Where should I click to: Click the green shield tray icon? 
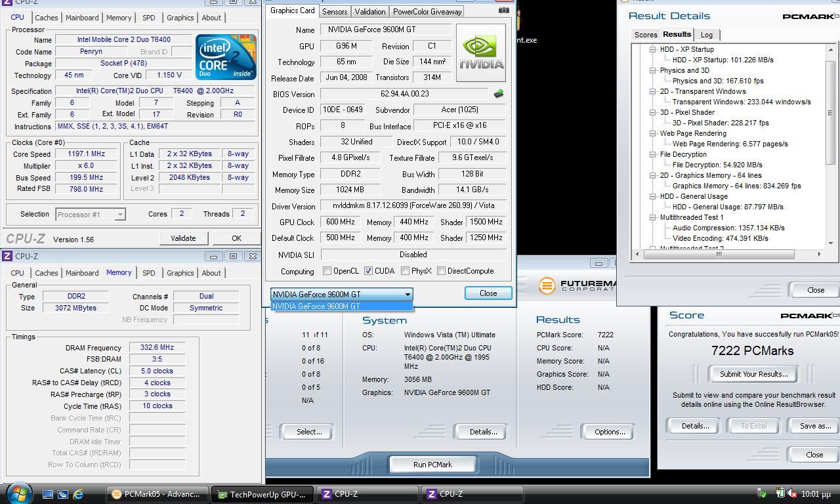pos(762,493)
